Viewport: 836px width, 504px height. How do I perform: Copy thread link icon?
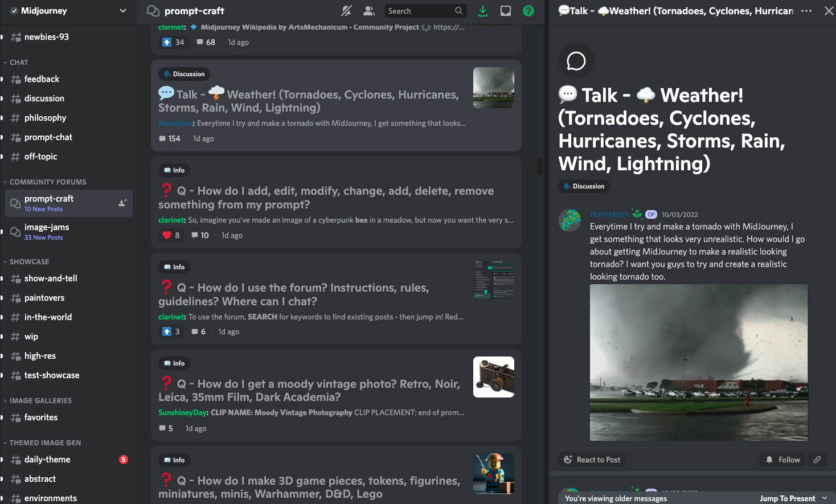click(817, 460)
